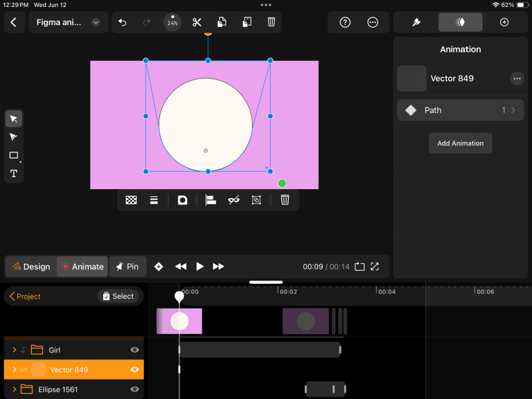Play the animation
The height and width of the screenshot is (399, 532).
[199, 267]
